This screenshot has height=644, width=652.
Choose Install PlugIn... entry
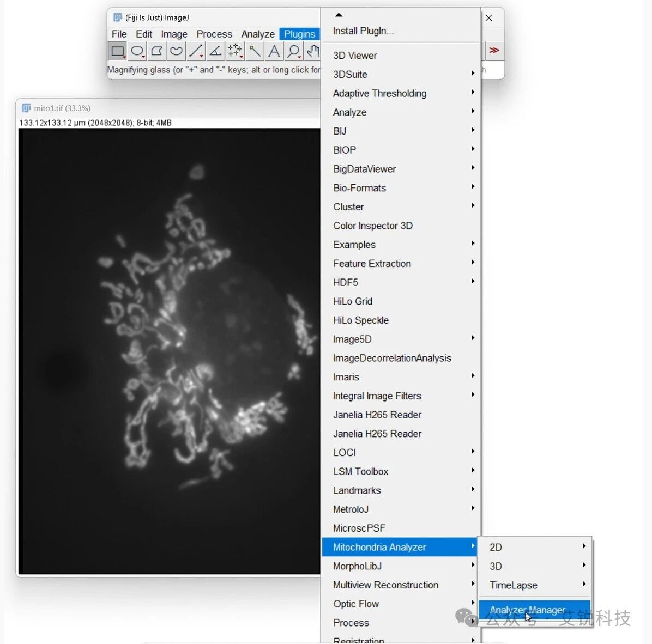401,31
